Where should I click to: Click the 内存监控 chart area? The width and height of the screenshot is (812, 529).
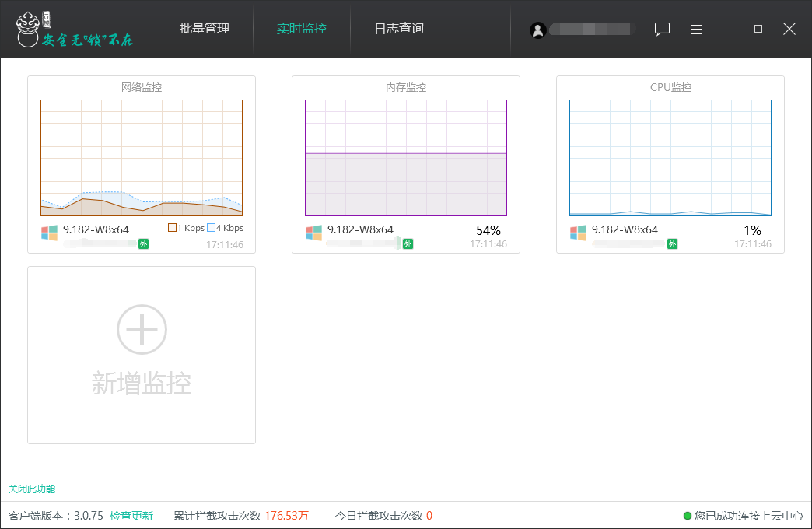pyautogui.click(x=406, y=158)
